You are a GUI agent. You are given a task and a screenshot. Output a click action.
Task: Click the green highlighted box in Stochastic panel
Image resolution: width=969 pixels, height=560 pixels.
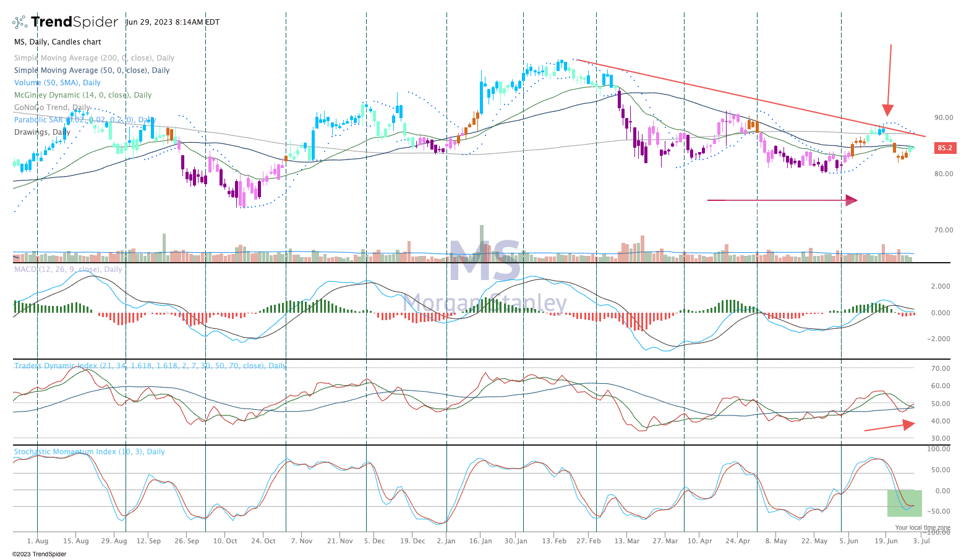[904, 503]
